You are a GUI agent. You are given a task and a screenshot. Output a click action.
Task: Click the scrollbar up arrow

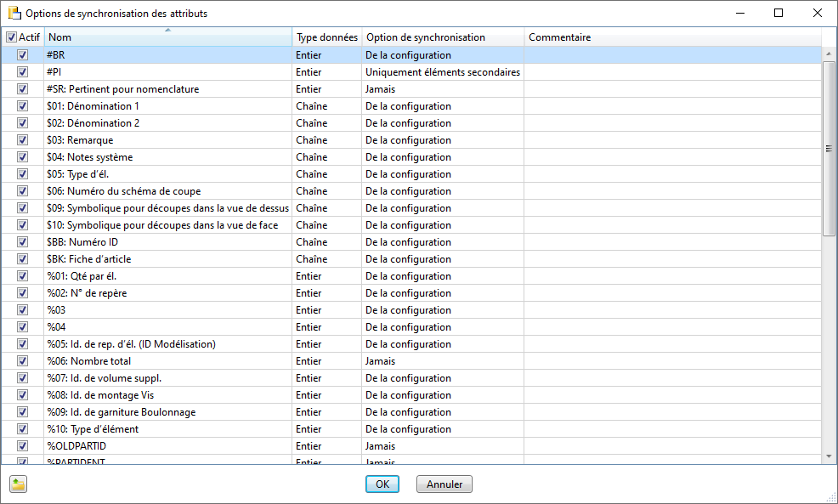[x=829, y=54]
